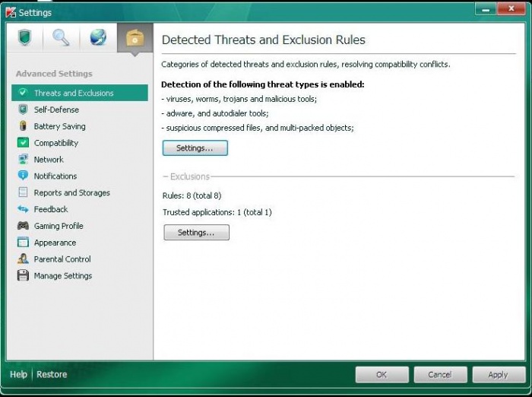
Task: Minimize the Settings window
Action: coord(486,9)
